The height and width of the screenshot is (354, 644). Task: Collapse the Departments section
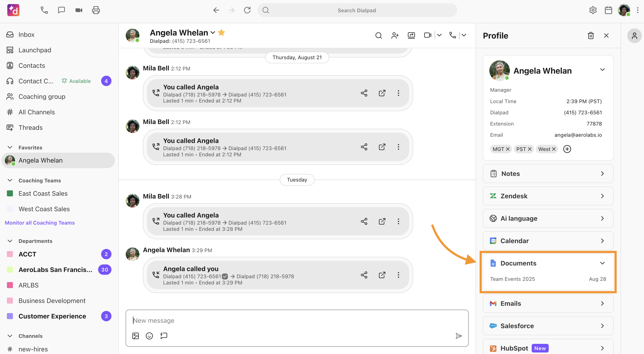10,241
